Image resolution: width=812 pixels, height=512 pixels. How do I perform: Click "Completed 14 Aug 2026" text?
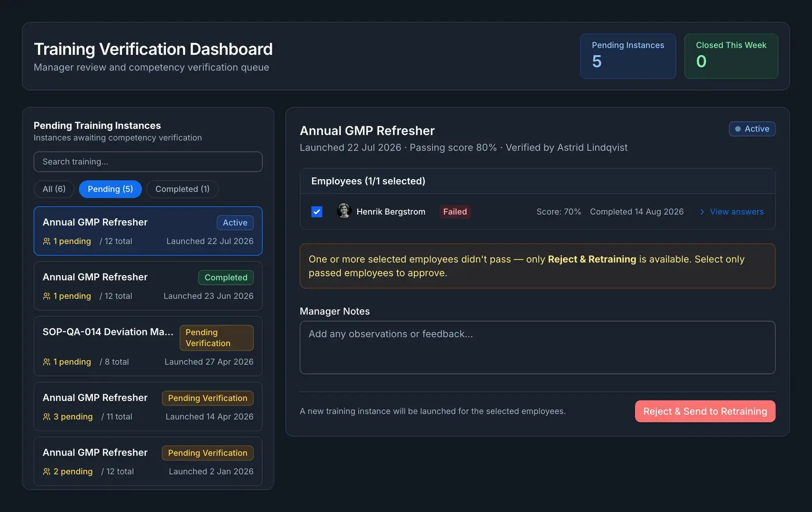point(636,212)
